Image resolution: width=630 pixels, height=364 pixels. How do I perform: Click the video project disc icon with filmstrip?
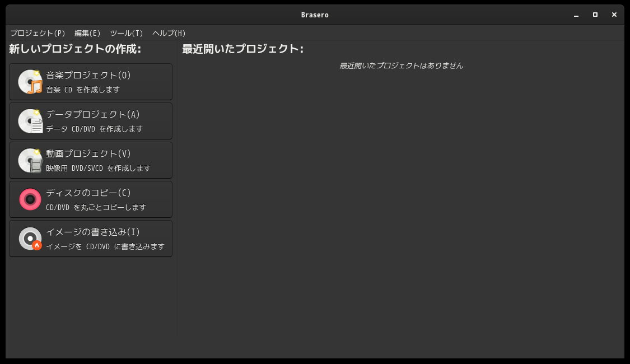coord(30,160)
